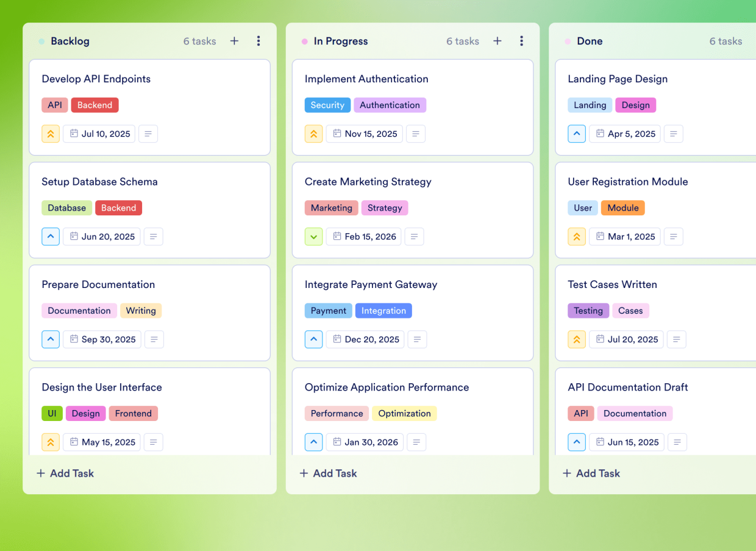Click the plus icon on the Backlog column
This screenshot has width=756, height=551.
point(234,41)
